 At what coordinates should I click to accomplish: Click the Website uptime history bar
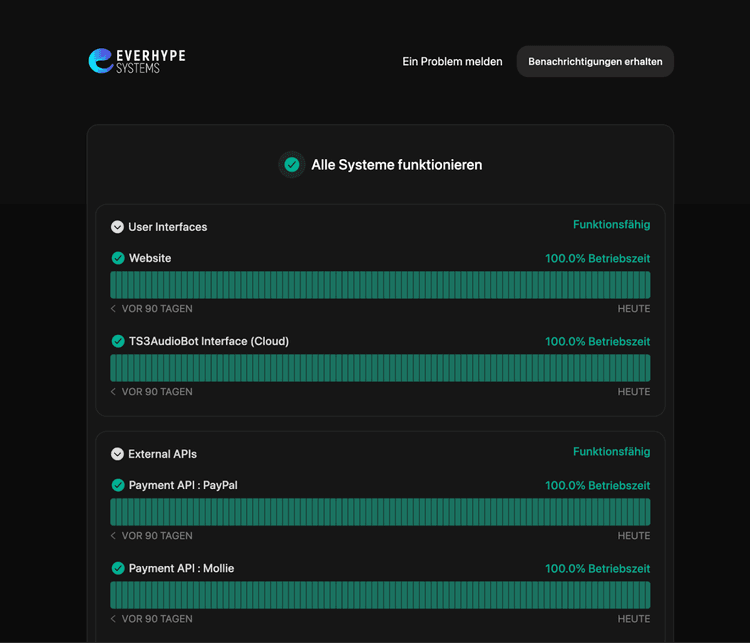(x=380, y=285)
